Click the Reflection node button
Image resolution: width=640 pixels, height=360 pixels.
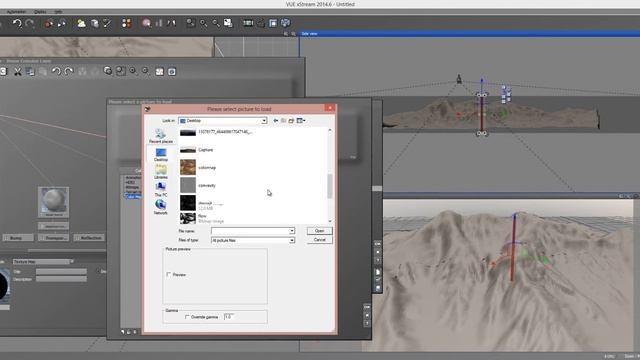[x=90, y=238]
